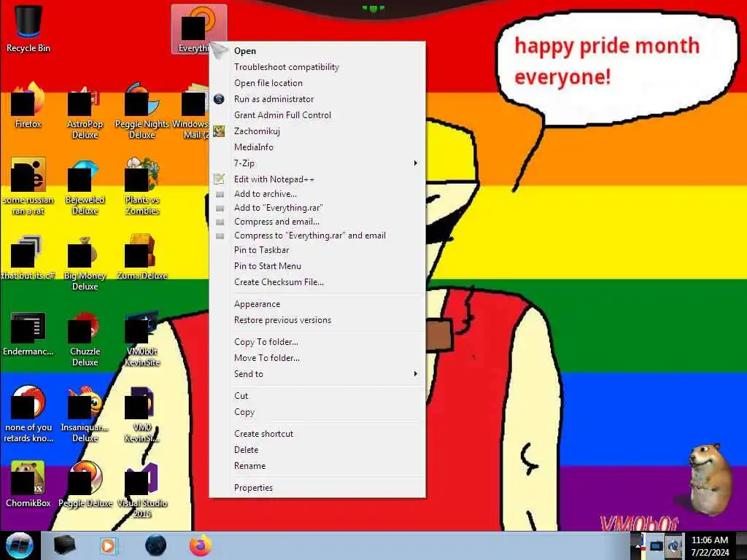
Task: Launch Firefox from the taskbar
Action: (x=201, y=545)
